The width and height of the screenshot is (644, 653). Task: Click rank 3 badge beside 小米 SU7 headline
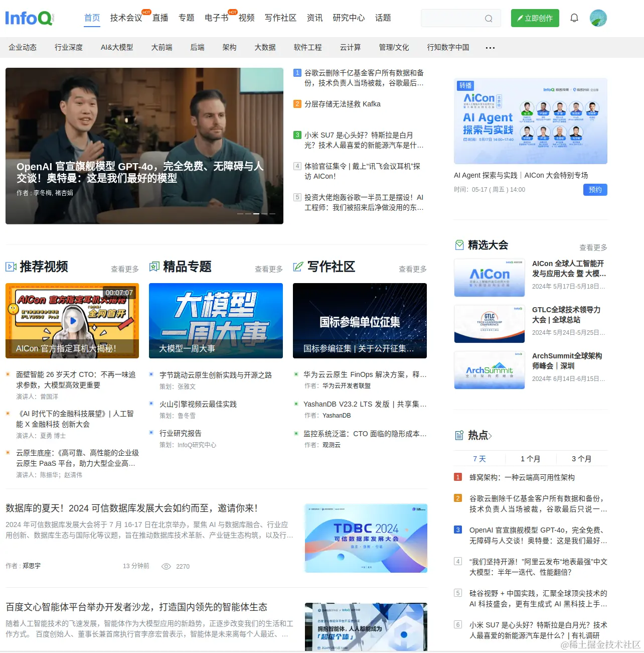point(297,135)
